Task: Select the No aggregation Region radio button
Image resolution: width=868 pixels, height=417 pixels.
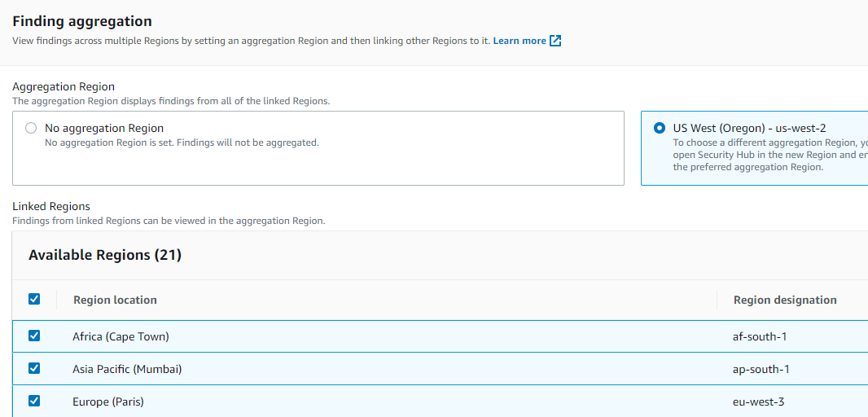Action: click(31, 128)
